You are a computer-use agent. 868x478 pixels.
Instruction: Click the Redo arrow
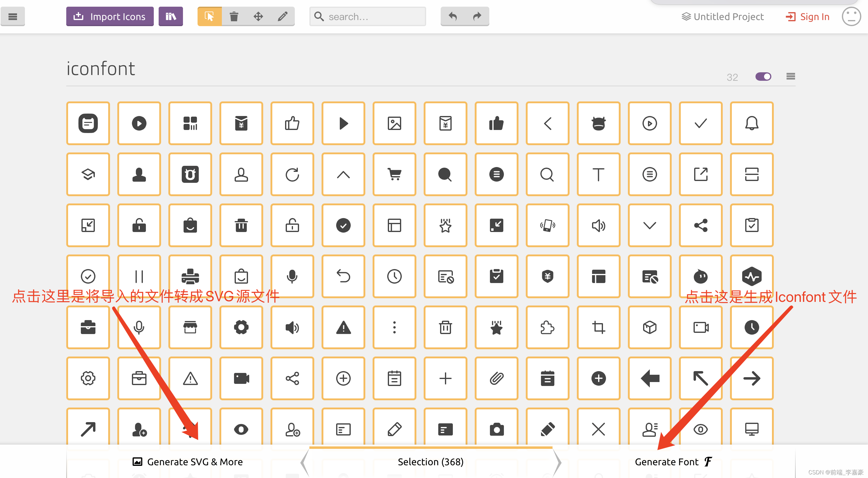(477, 16)
